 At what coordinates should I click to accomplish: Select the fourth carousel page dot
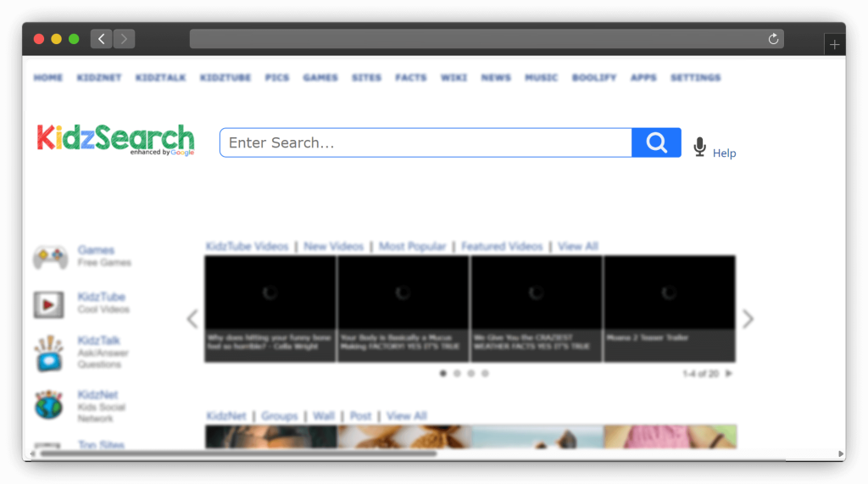tap(485, 373)
